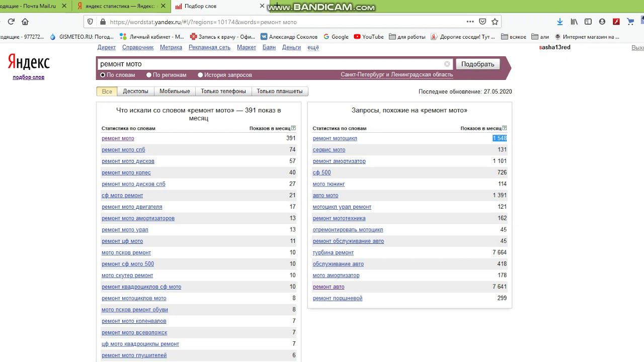Show site security info via padlock icon
The height and width of the screenshot is (362, 644).
pos(103,22)
